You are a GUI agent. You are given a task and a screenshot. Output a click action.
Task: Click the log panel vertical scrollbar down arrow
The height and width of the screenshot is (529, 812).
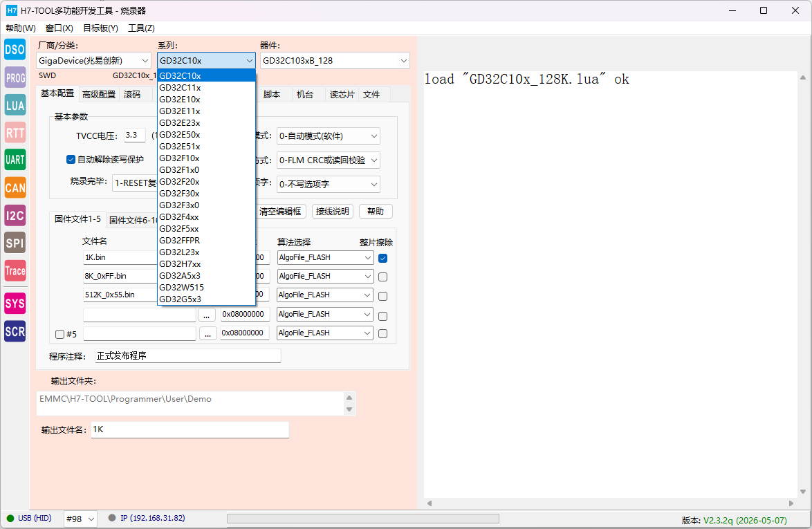[x=803, y=492]
